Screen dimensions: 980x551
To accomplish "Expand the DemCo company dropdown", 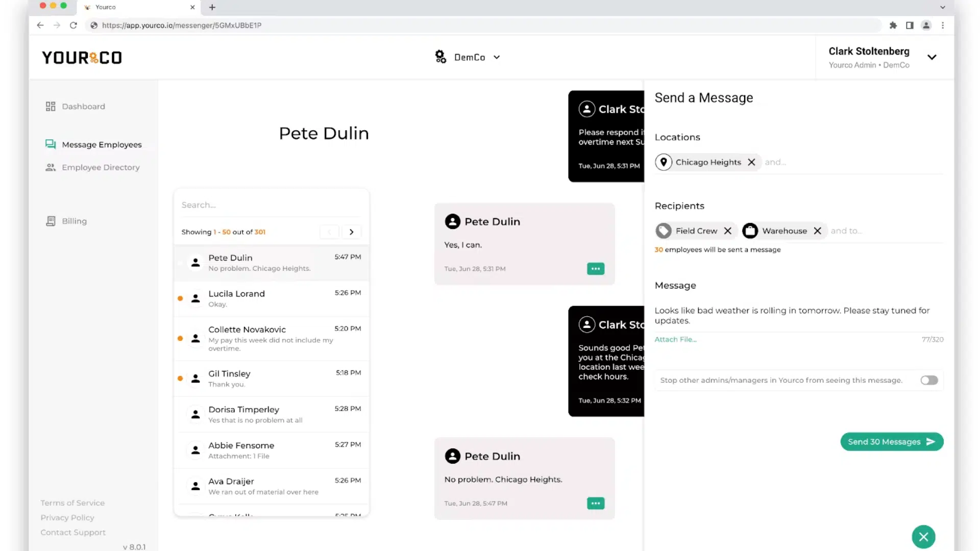I will (x=497, y=57).
